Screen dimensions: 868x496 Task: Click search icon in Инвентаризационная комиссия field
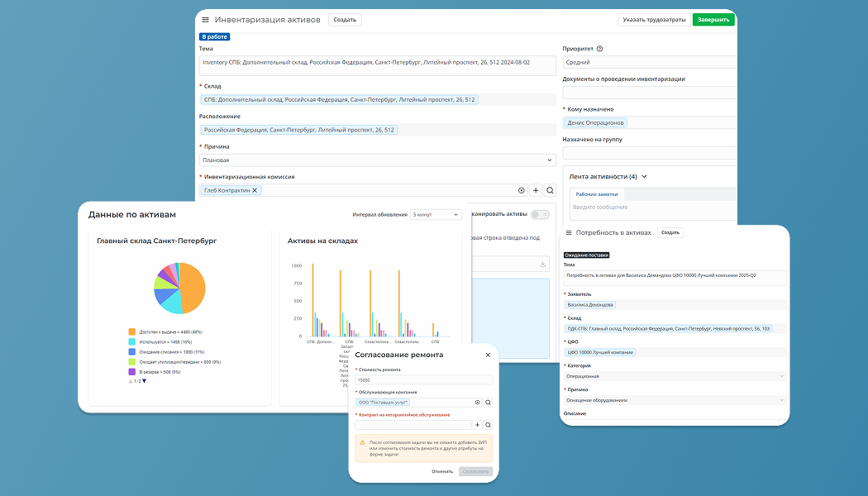[551, 190]
